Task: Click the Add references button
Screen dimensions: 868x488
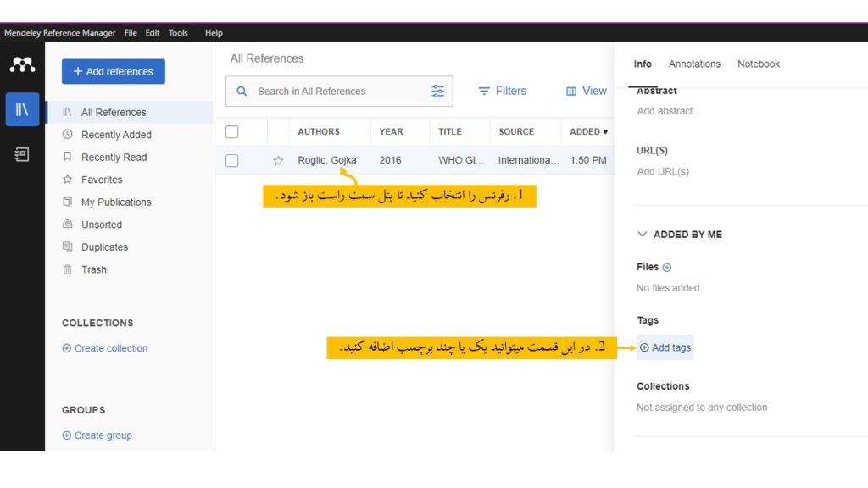Action: [x=114, y=72]
